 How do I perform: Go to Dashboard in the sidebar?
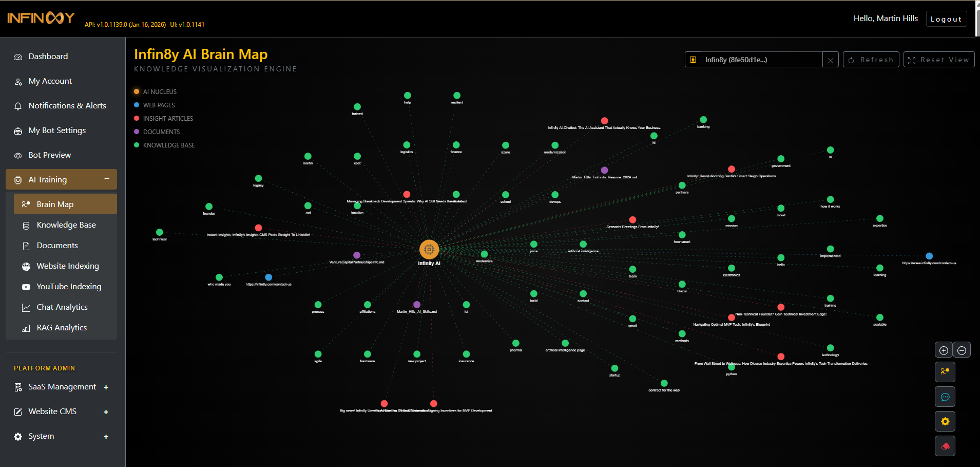(62, 57)
